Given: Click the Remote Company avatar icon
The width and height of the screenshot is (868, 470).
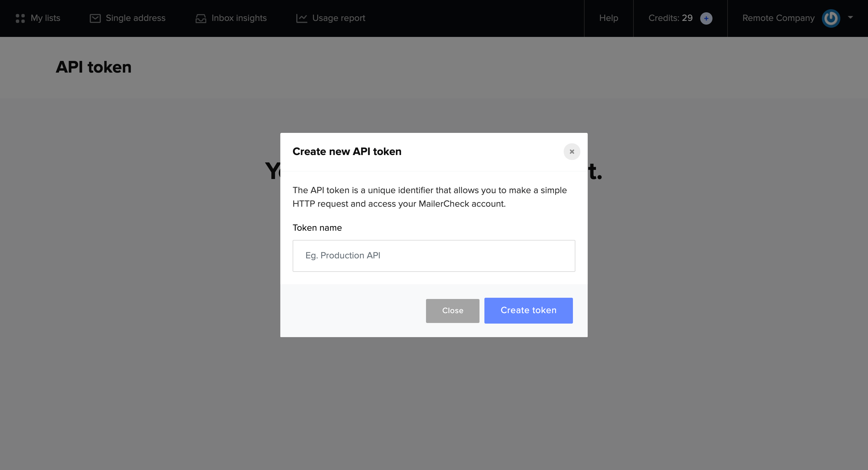Looking at the screenshot, I should (831, 18).
